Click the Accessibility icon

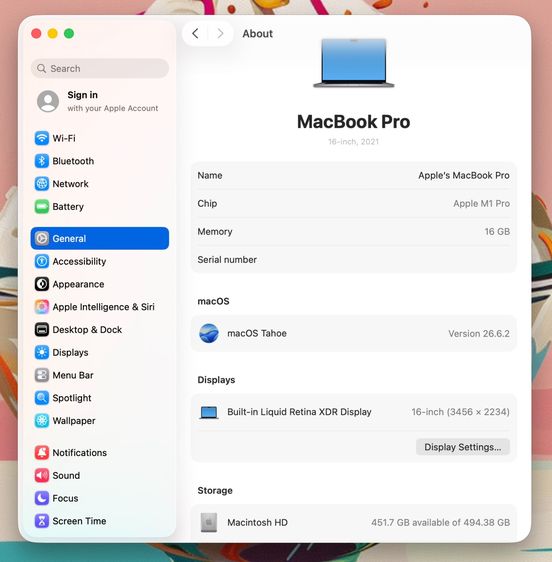(42, 261)
